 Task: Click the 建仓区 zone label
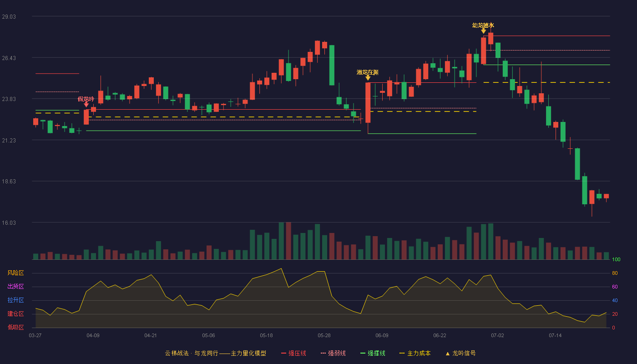tap(15, 314)
